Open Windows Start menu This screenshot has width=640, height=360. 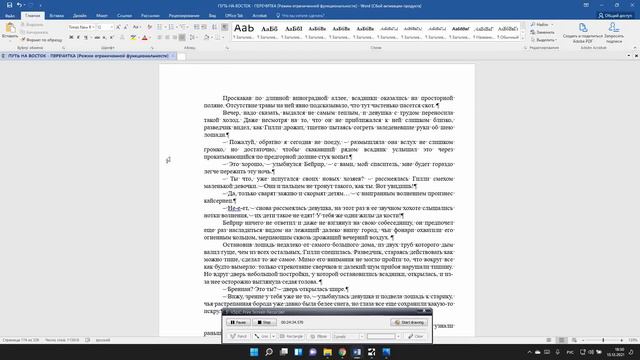coord(254,352)
